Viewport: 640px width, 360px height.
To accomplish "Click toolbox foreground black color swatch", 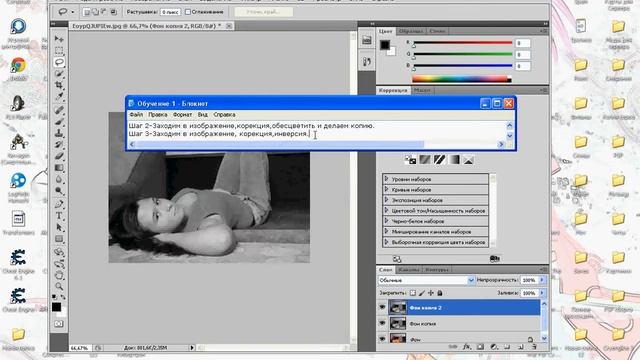I will pyautogui.click(x=56, y=307).
